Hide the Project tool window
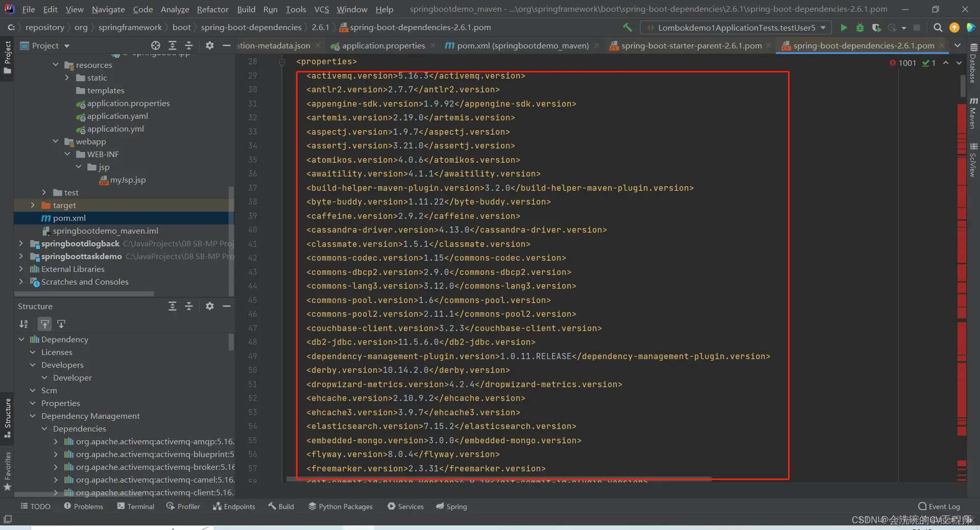The width and height of the screenshot is (980, 530). (x=227, y=45)
